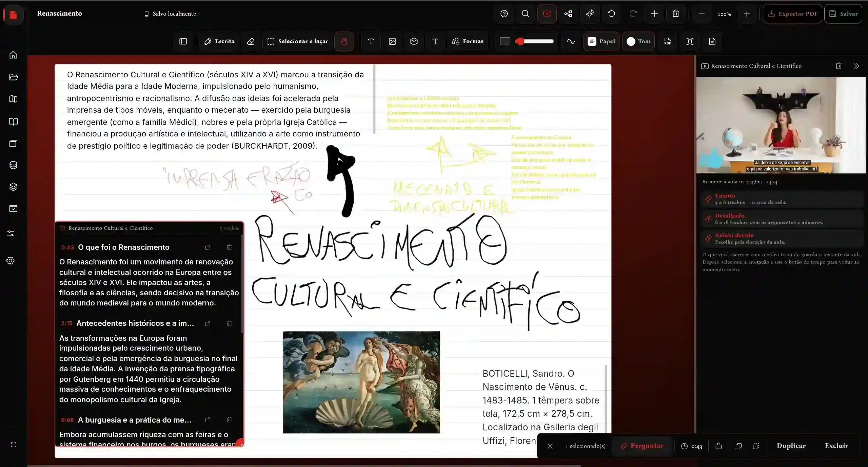Click the AI sparkles icon in top bar
The height and width of the screenshot is (467, 868).
coord(590,14)
